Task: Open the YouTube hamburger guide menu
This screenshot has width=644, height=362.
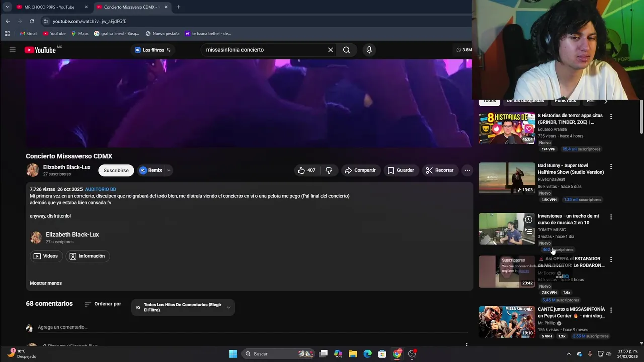Action: 13,50
